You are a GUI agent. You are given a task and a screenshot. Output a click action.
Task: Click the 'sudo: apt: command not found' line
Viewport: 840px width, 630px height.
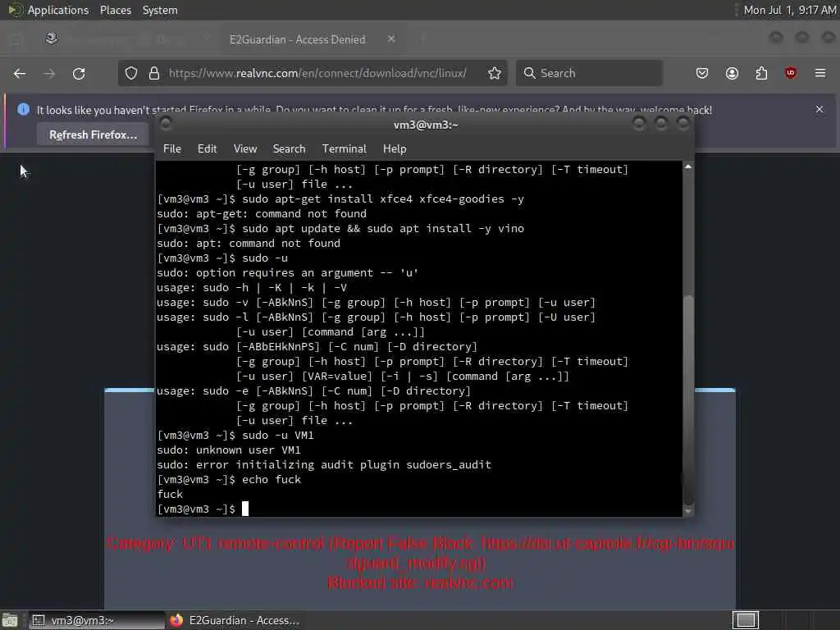[x=249, y=243]
